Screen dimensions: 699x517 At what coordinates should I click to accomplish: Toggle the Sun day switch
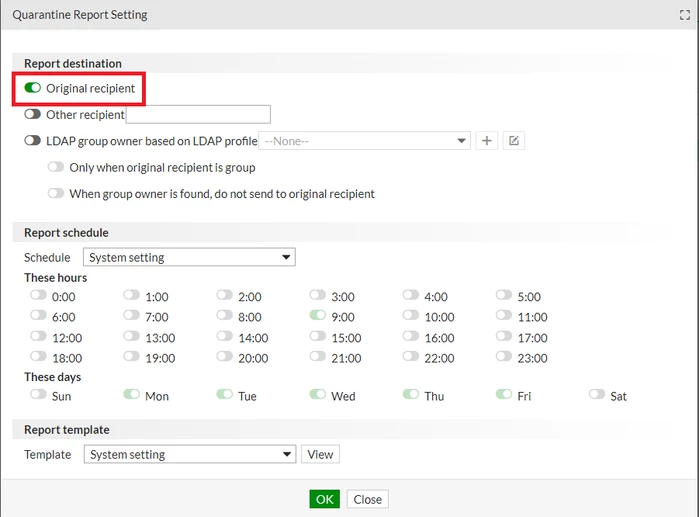tap(38, 394)
